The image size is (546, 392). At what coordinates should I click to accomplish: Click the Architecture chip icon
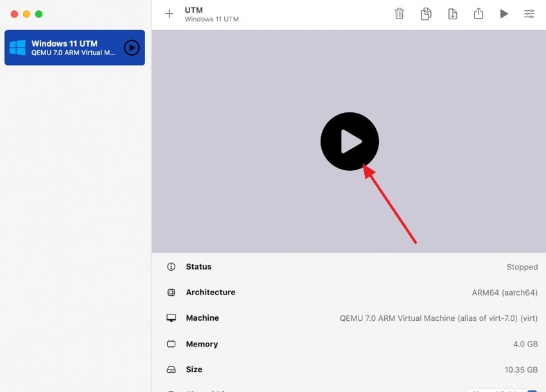pos(171,292)
